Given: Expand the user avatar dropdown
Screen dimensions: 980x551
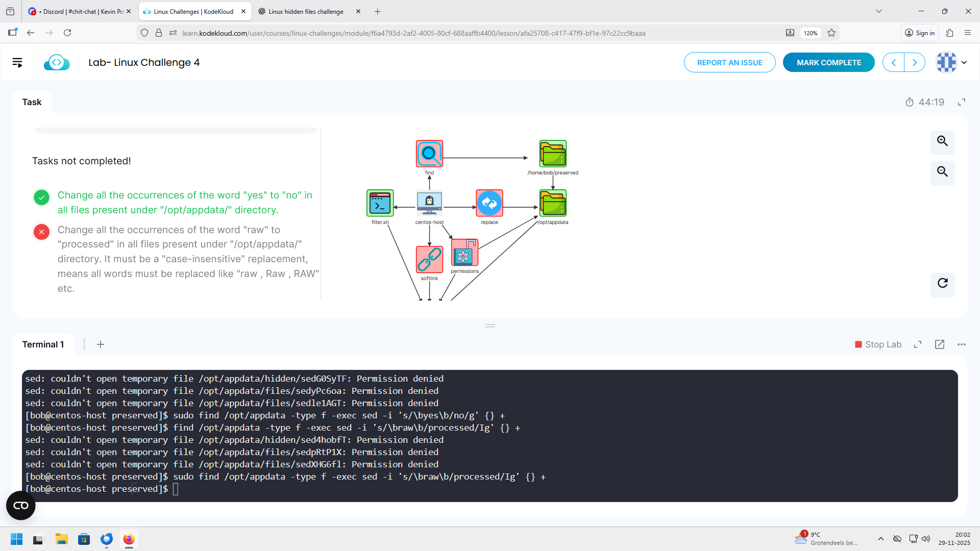Looking at the screenshot, I should [x=964, y=62].
